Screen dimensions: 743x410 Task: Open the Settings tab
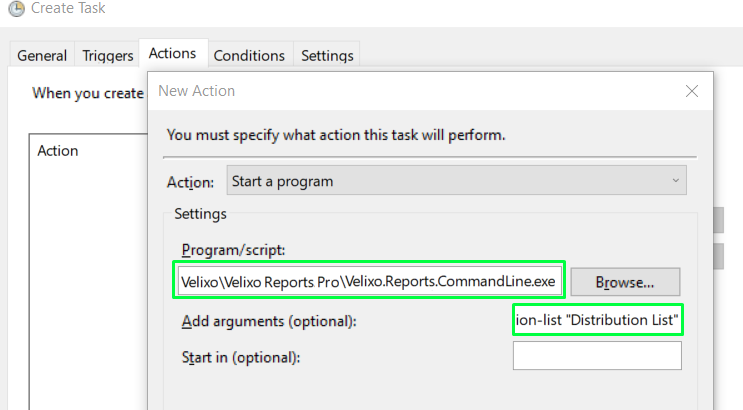[327, 55]
